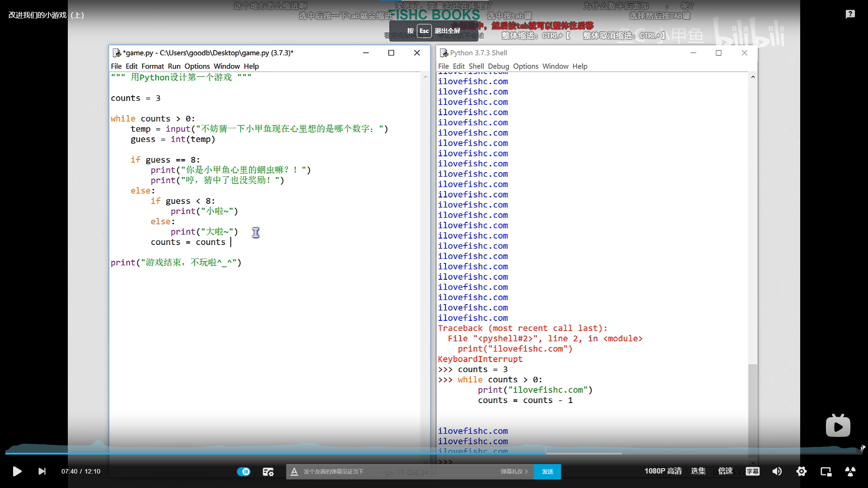This screenshot has width=868, height=488.
Task: Open Help menu in Python Shell
Action: pyautogui.click(x=580, y=66)
